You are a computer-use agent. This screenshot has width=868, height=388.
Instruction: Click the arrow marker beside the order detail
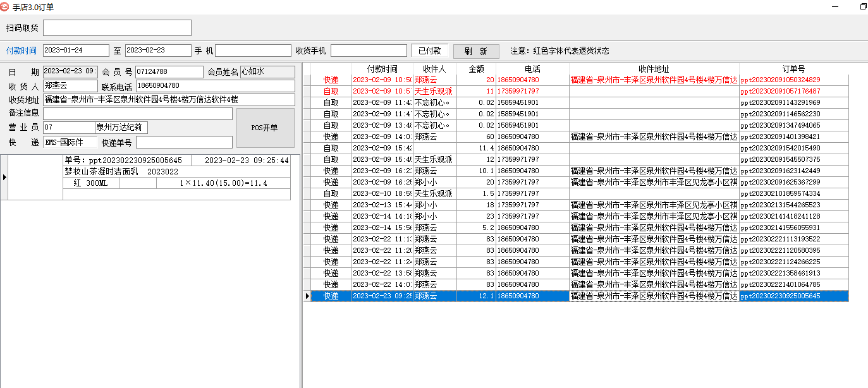pos(4,178)
